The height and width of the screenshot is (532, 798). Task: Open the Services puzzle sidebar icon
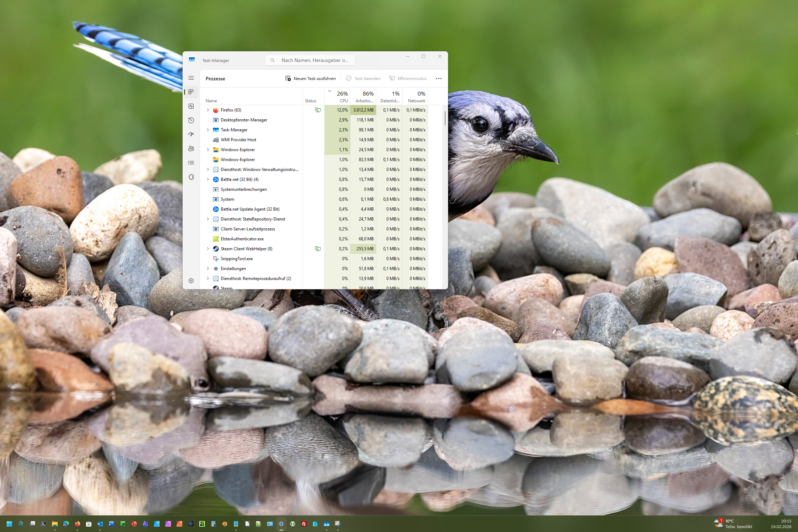pos(191,177)
